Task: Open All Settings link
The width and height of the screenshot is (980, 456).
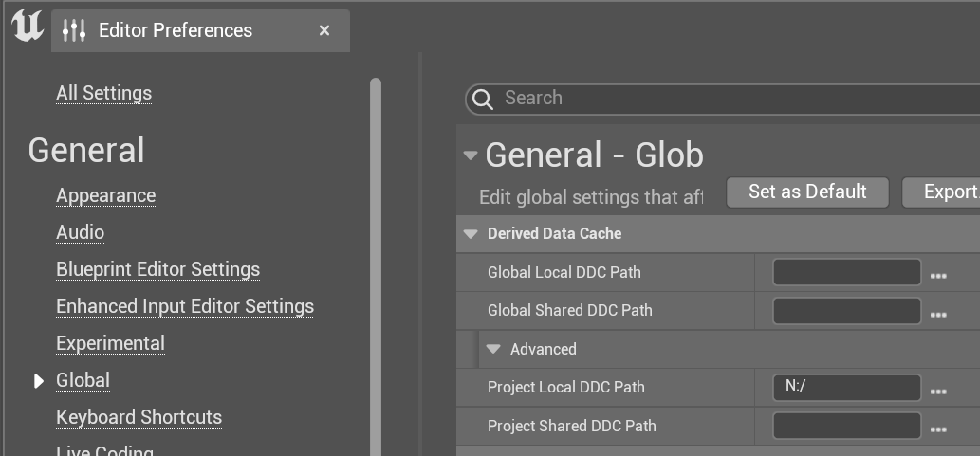Action: pos(103,93)
